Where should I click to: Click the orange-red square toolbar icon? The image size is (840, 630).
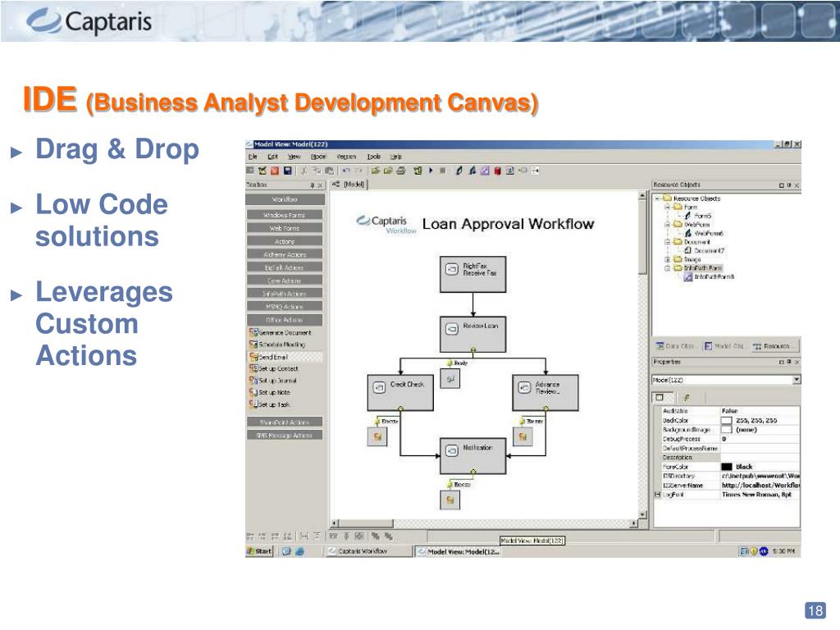coord(275,171)
